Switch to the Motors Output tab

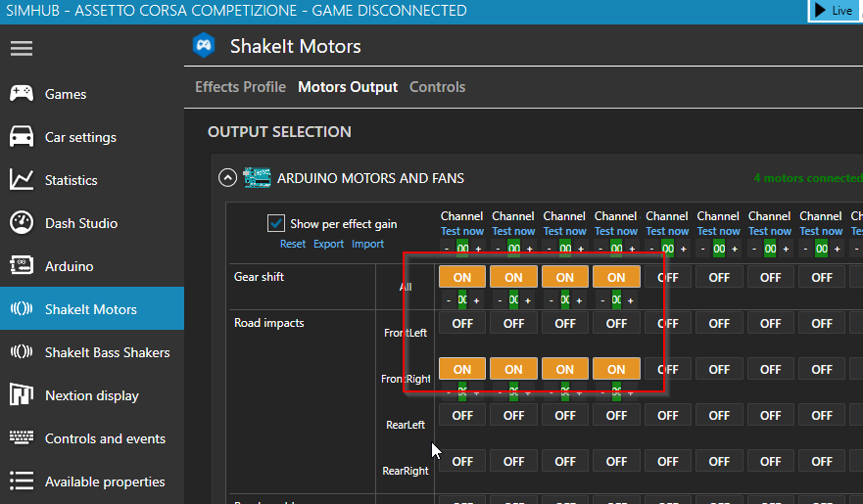point(348,87)
